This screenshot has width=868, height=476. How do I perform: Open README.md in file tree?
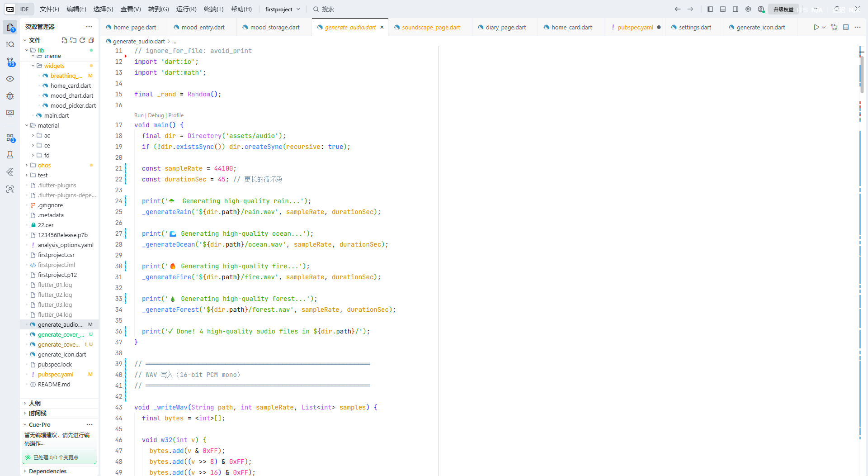coord(54,384)
